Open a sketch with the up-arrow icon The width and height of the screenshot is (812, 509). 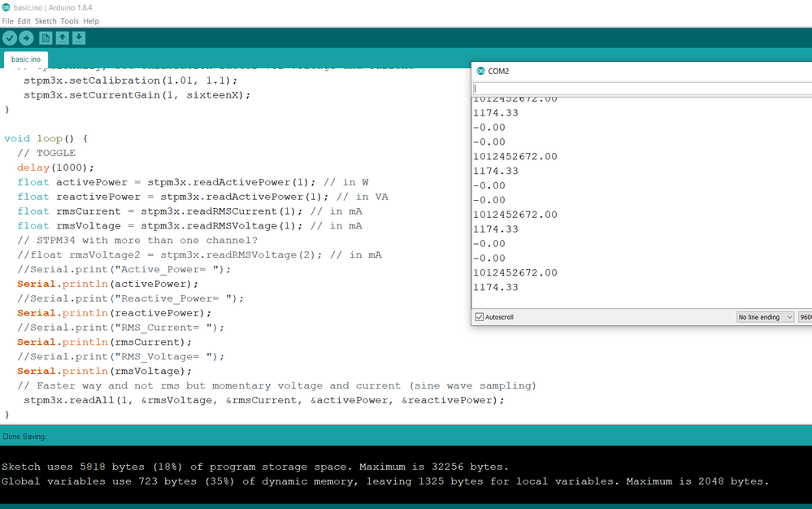[62, 37]
